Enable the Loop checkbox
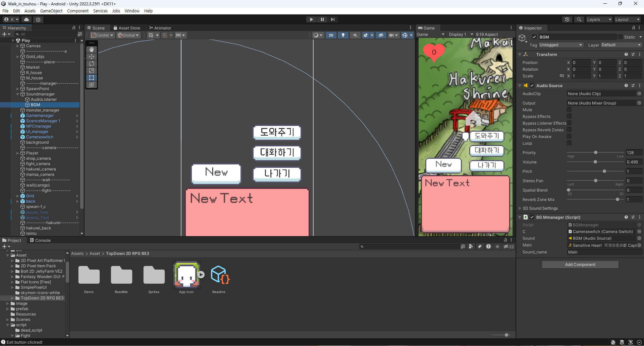The height and width of the screenshot is (346, 644). [569, 143]
